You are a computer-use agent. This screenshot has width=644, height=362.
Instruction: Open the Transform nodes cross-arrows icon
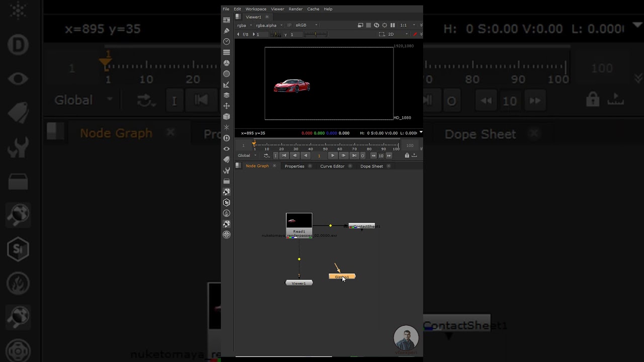[x=226, y=106]
